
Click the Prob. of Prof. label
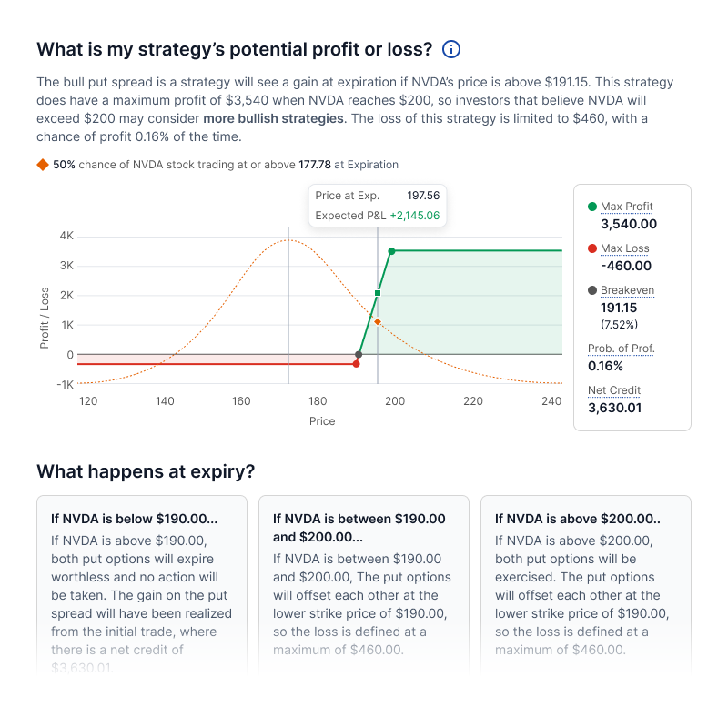click(x=621, y=349)
